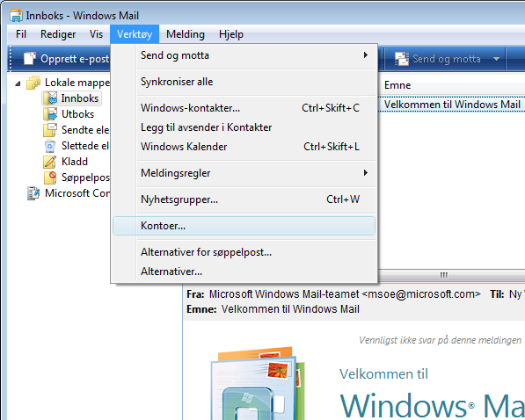Open the Send og motta toolbar dropdown arrow
Viewport: 525px width, 420px height.
[x=496, y=59]
